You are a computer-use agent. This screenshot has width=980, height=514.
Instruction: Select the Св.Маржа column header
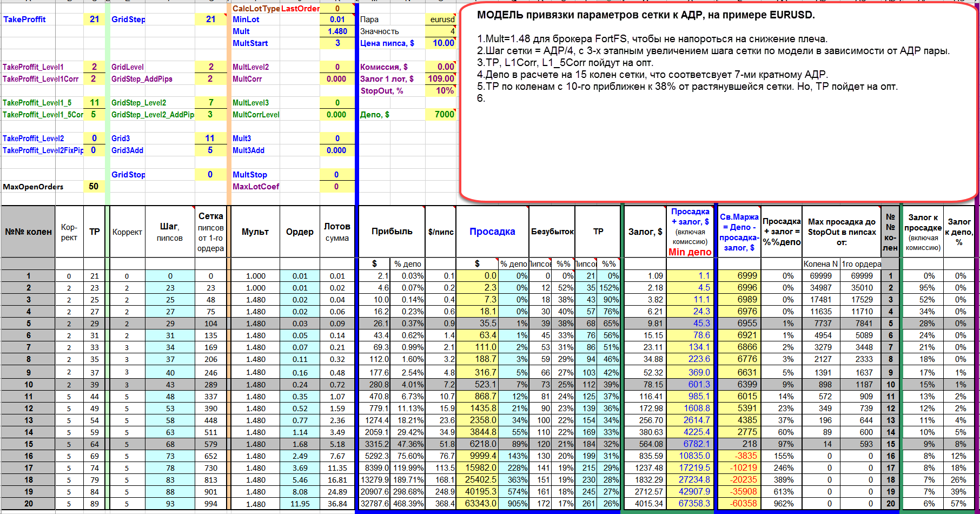tap(739, 232)
